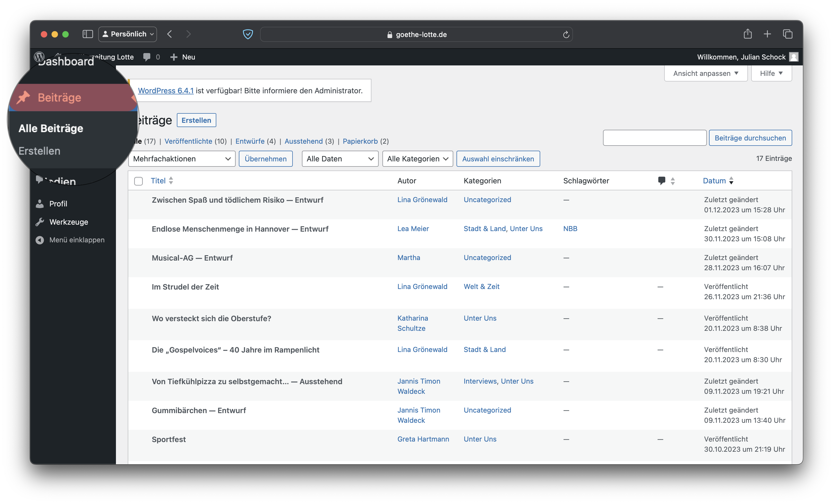Click the Safari share icon

point(747,34)
